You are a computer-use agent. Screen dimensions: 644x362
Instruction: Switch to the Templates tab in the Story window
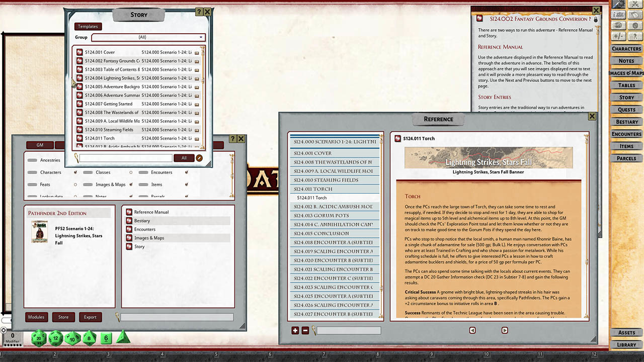[88, 26]
